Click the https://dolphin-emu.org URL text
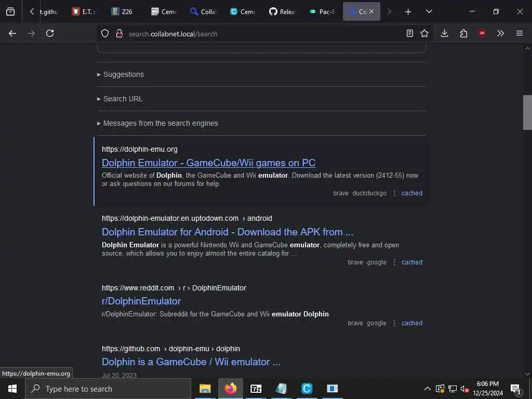Screen dimensions: 532x399 tap(139, 149)
